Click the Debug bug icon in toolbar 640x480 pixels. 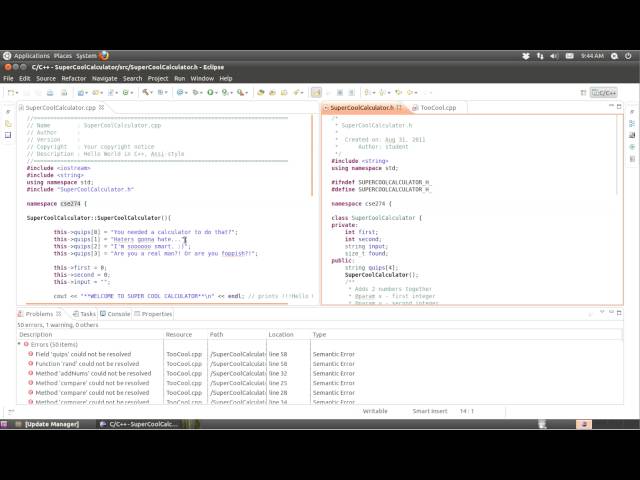click(196, 93)
